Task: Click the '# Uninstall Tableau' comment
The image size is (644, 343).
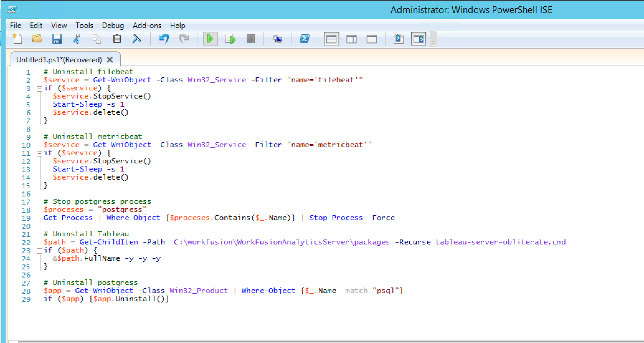Action: (86, 234)
